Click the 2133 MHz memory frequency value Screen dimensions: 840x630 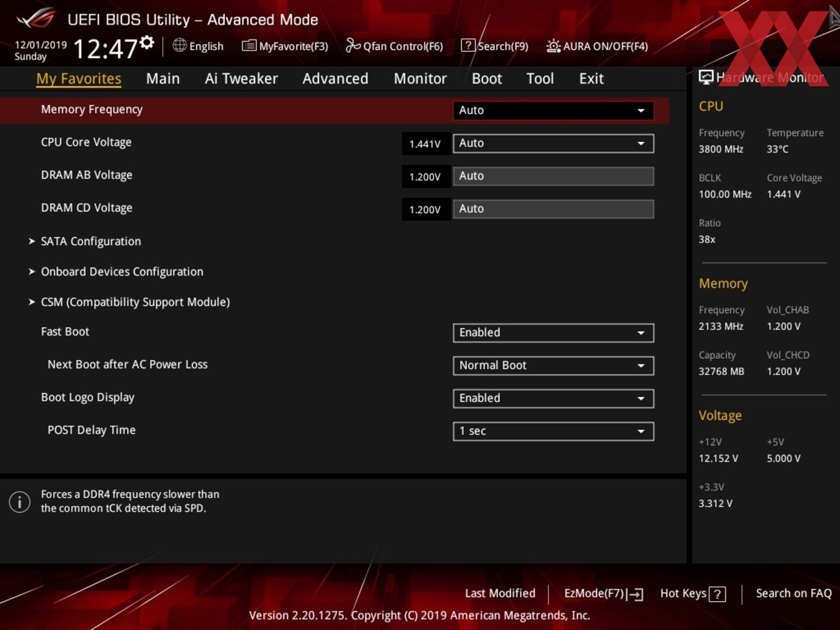[x=721, y=326]
